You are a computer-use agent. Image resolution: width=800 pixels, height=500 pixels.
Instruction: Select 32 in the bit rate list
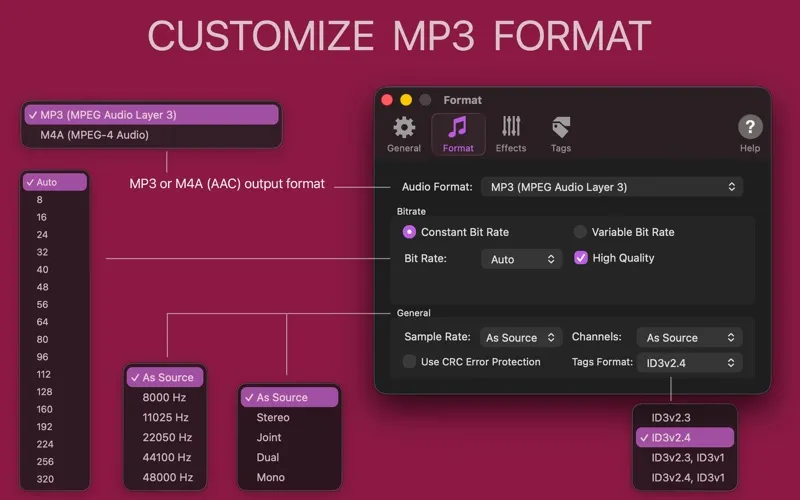(55, 252)
